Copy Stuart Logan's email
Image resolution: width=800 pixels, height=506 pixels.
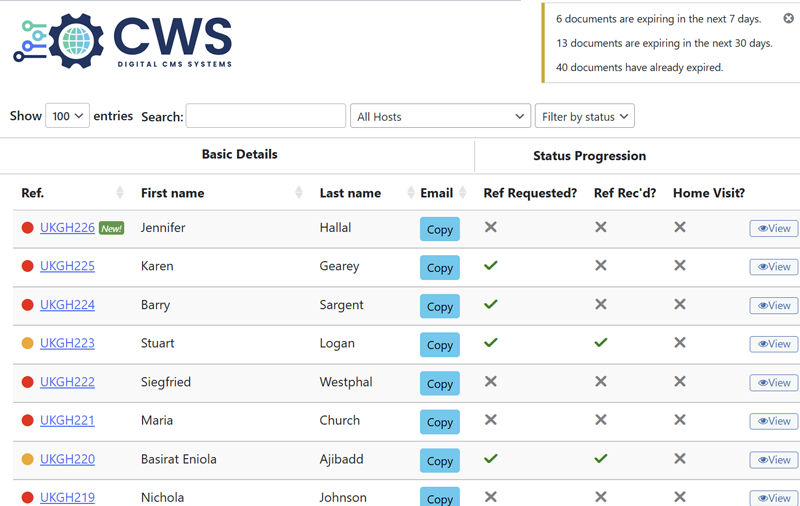click(440, 344)
